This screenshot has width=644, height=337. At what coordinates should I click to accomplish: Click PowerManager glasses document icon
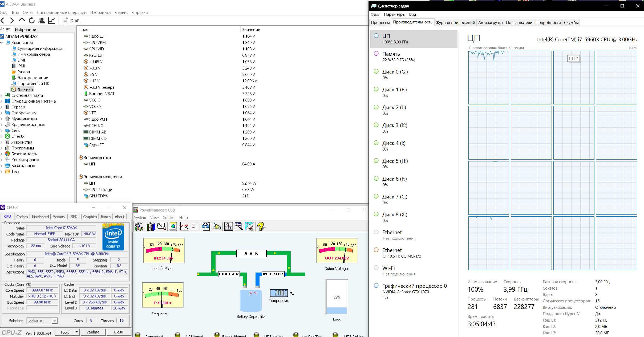click(x=206, y=227)
